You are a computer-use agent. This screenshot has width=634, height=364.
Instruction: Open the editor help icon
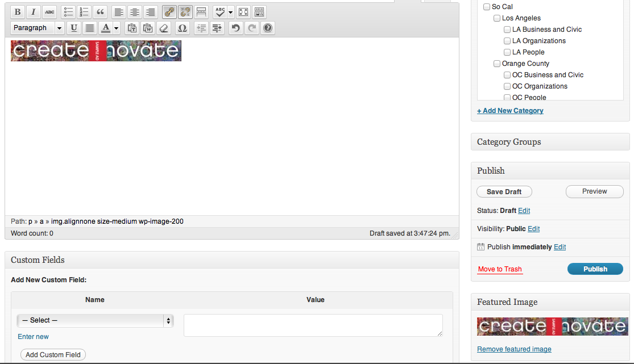(268, 28)
